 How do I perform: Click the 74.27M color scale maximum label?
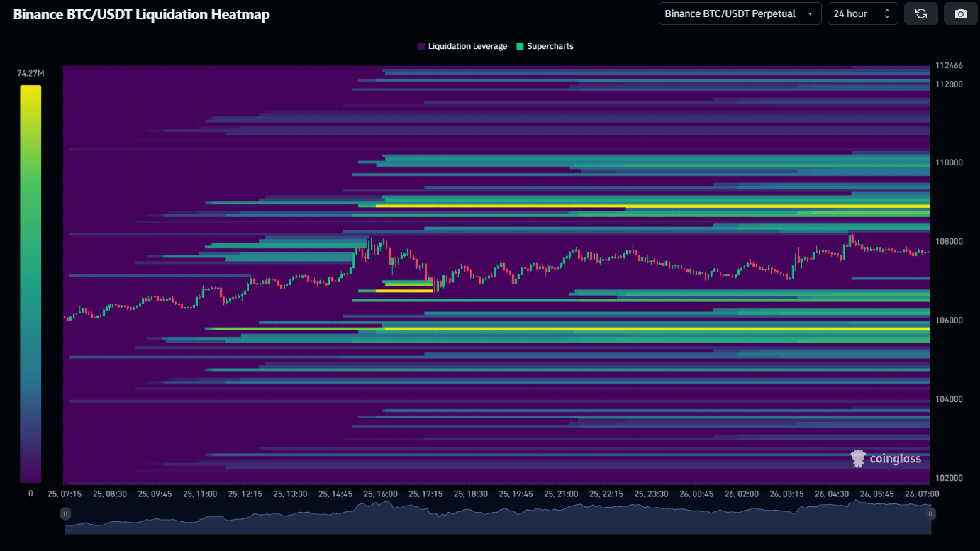point(30,73)
